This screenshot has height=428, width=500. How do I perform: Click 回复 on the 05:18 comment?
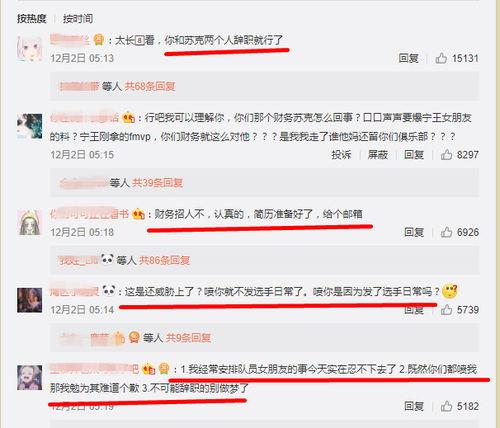click(414, 232)
